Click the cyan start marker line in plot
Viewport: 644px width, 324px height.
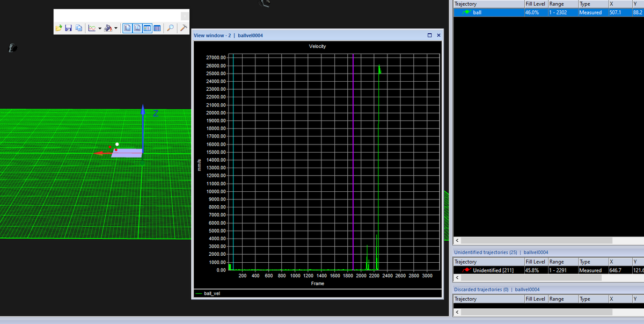pyautogui.click(x=233, y=161)
